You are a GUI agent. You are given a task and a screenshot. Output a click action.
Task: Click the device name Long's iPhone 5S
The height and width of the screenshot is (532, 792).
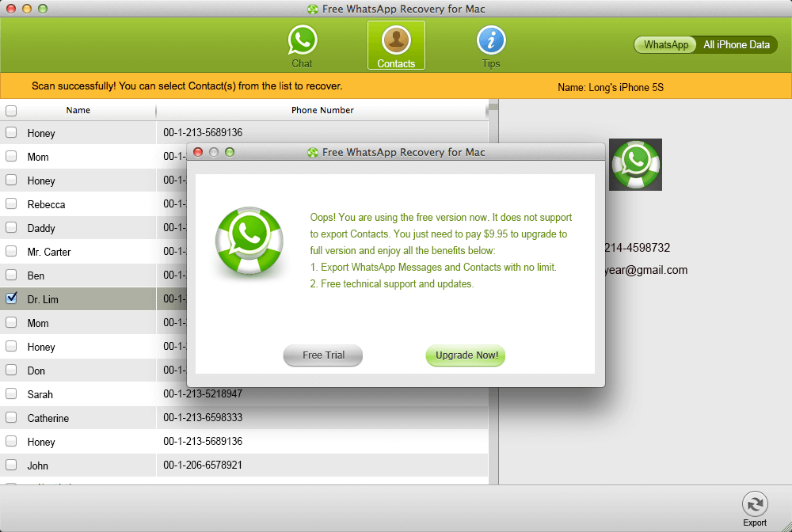626,87
